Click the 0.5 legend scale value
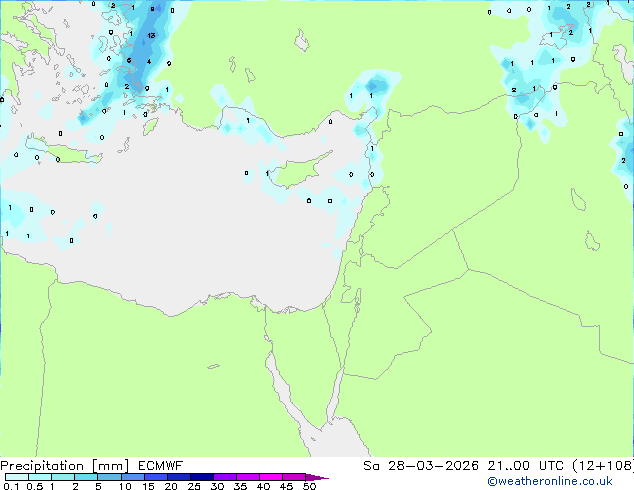 pos(34,486)
